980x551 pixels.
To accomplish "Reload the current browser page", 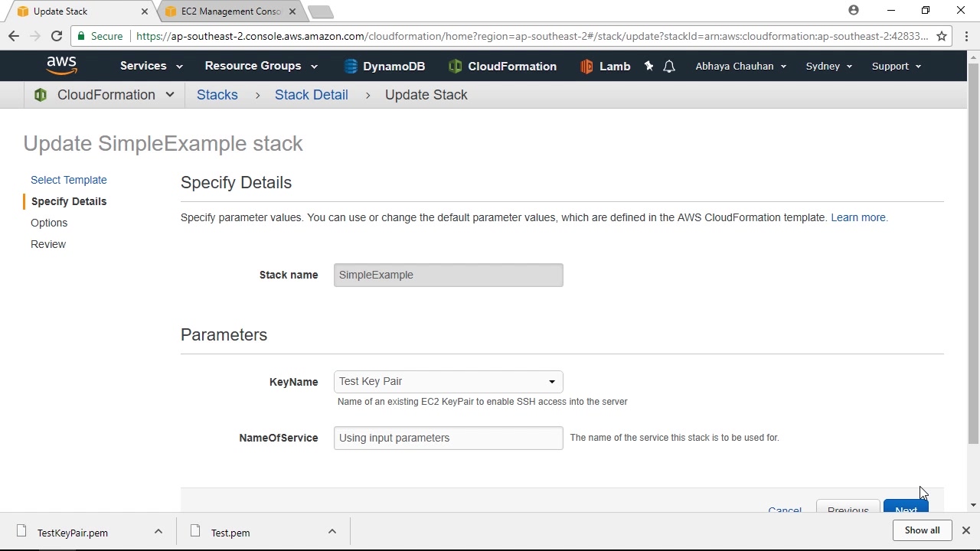I will 57,36.
